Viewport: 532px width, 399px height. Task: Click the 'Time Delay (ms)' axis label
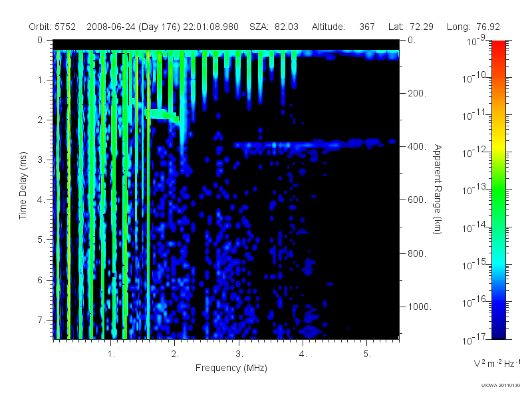coord(23,186)
